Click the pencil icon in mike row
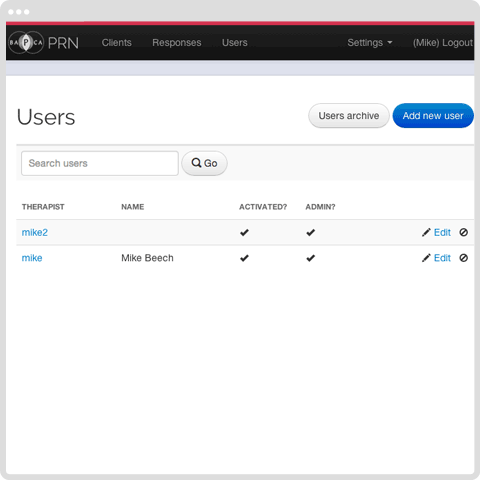The width and height of the screenshot is (480, 480). 426,258
